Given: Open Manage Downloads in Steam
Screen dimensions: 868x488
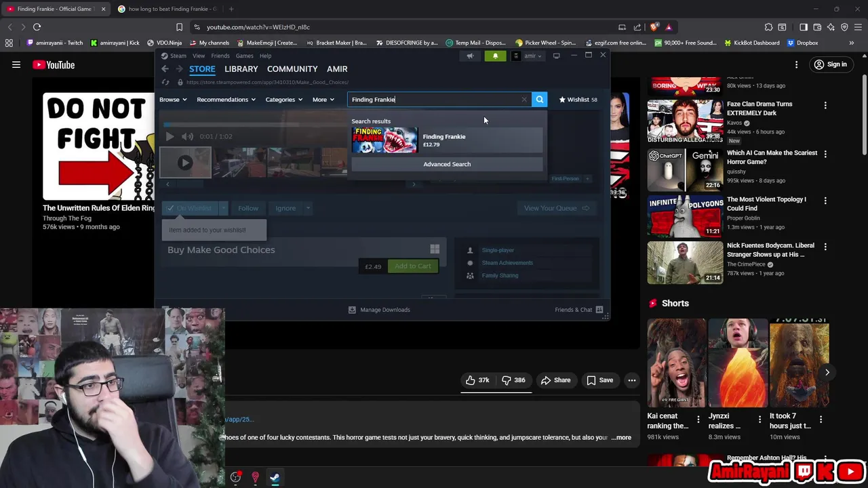Looking at the screenshot, I should click(x=379, y=310).
